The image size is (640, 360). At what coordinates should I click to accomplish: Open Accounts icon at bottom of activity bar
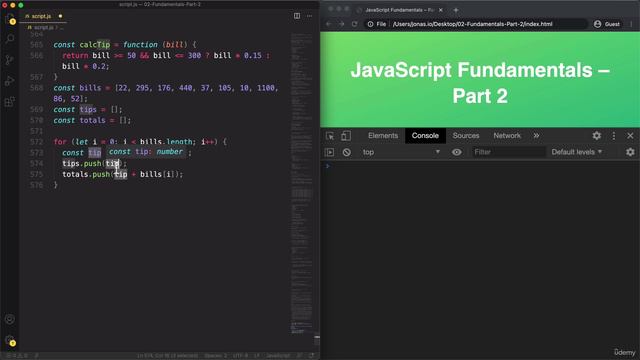[10, 319]
